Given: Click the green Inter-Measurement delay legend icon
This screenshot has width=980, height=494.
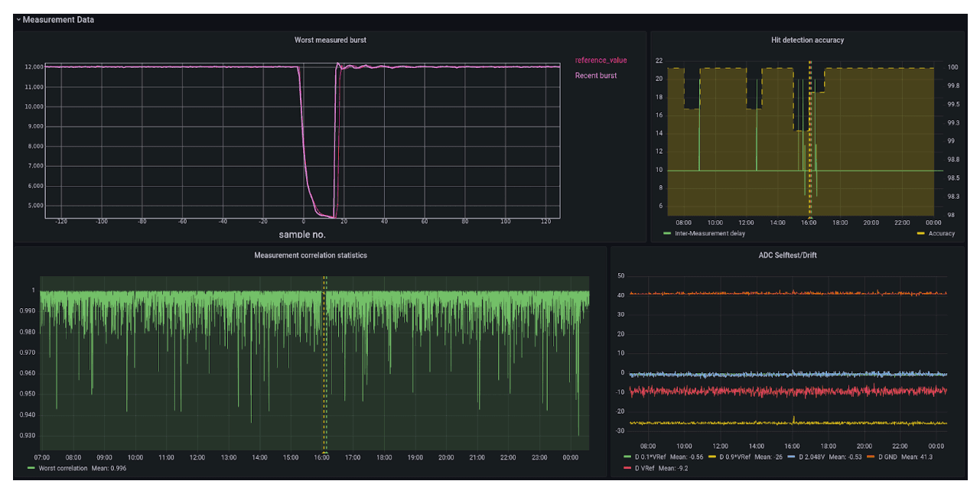Looking at the screenshot, I should point(666,233).
